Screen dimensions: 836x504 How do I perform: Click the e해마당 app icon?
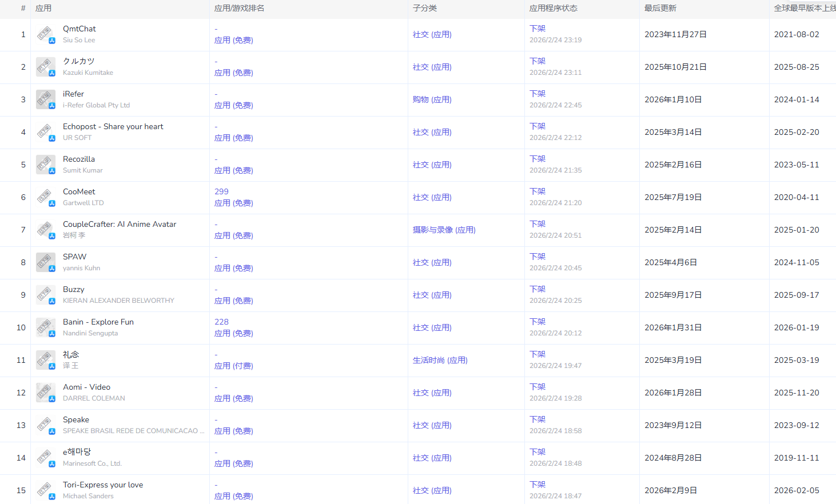(46, 458)
